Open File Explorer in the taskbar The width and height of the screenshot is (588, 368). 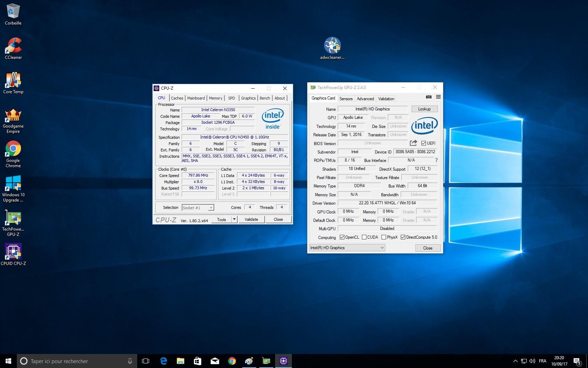coord(180,361)
